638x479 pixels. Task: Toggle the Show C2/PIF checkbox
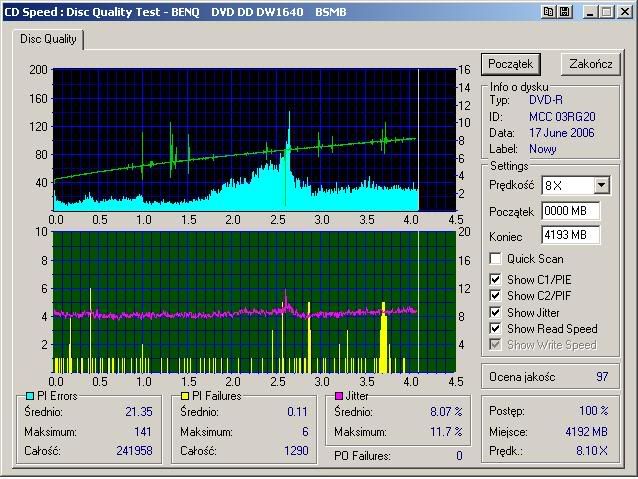(495, 296)
